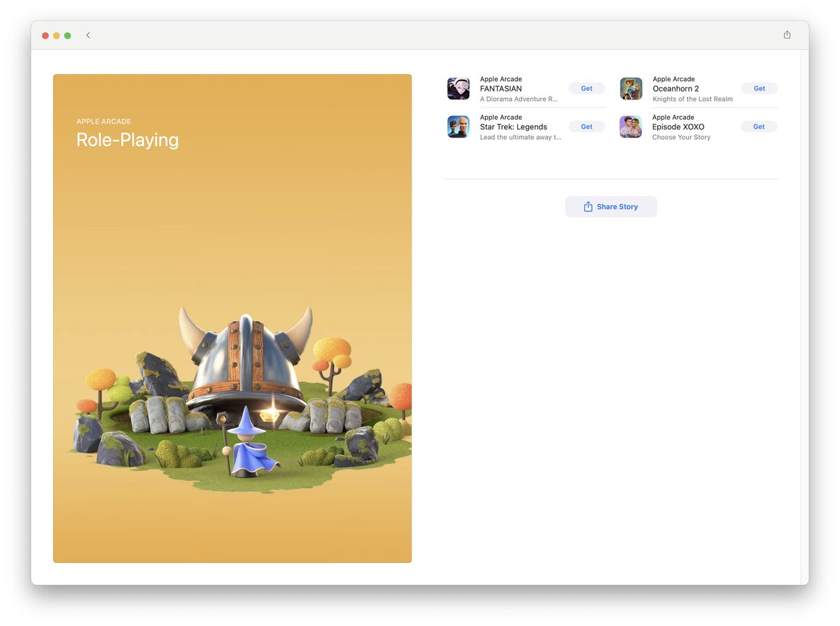Click the Oceanhorn 2 app icon

631,88
